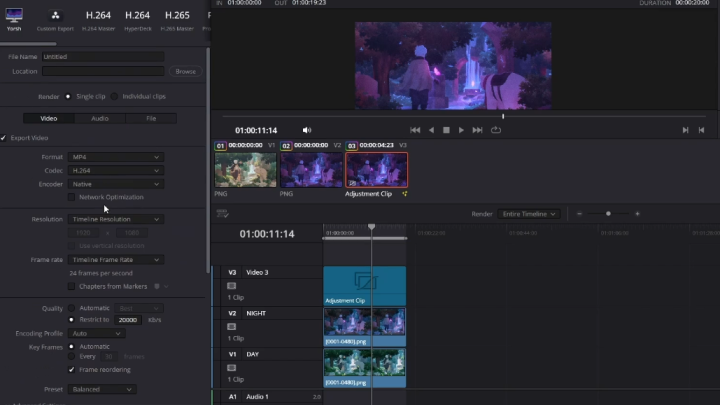
Task: Click the viewer scrubber bar playhead
Action: (x=503, y=117)
